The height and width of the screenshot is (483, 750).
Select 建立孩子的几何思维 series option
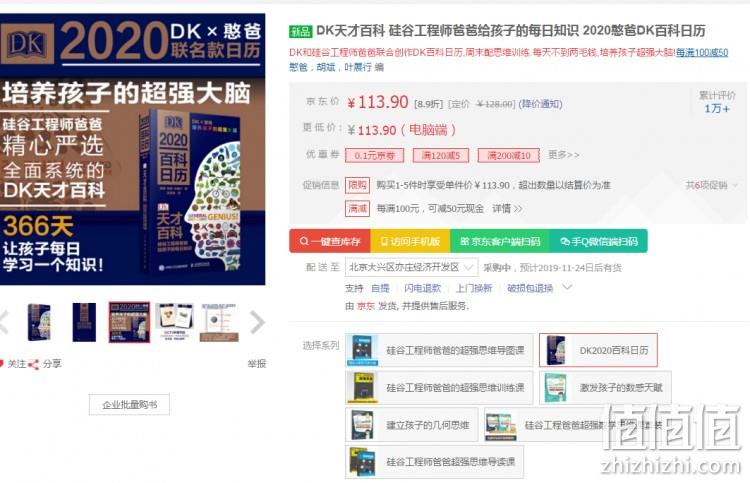point(412,425)
